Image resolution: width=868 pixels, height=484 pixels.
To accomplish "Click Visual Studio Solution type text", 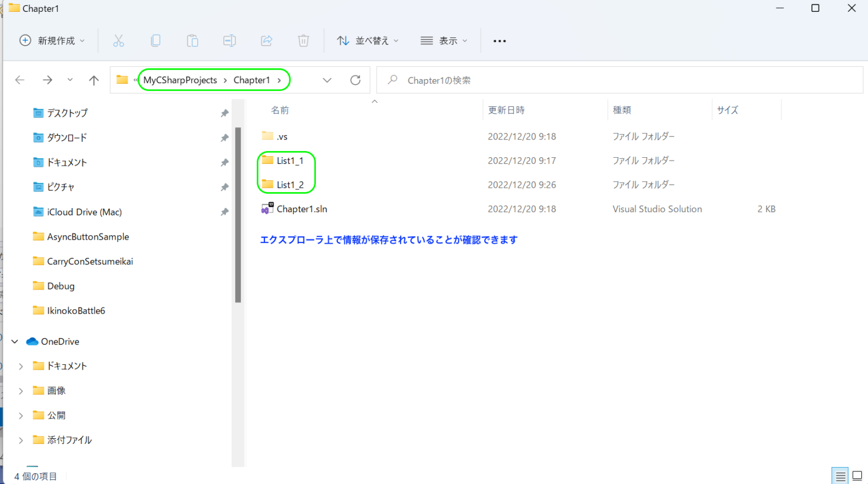I will click(x=657, y=209).
